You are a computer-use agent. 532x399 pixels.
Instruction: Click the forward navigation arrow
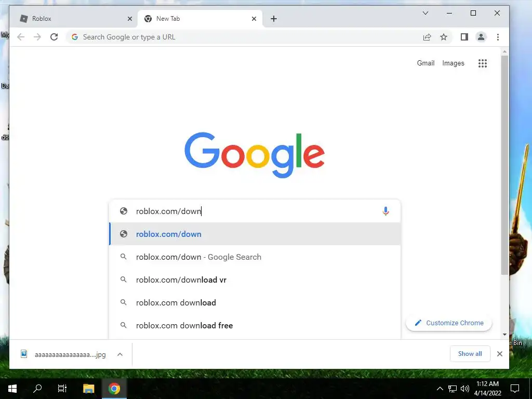[x=37, y=37]
